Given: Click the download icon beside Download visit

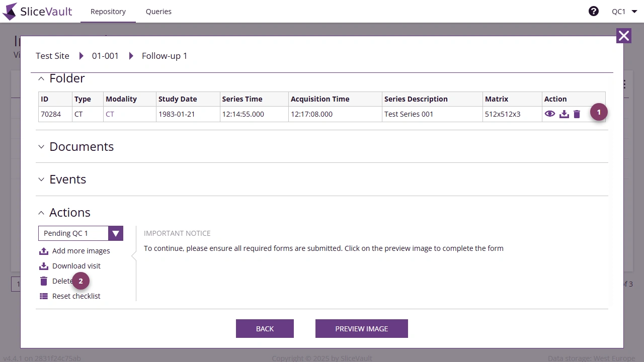Looking at the screenshot, I should [44, 266].
